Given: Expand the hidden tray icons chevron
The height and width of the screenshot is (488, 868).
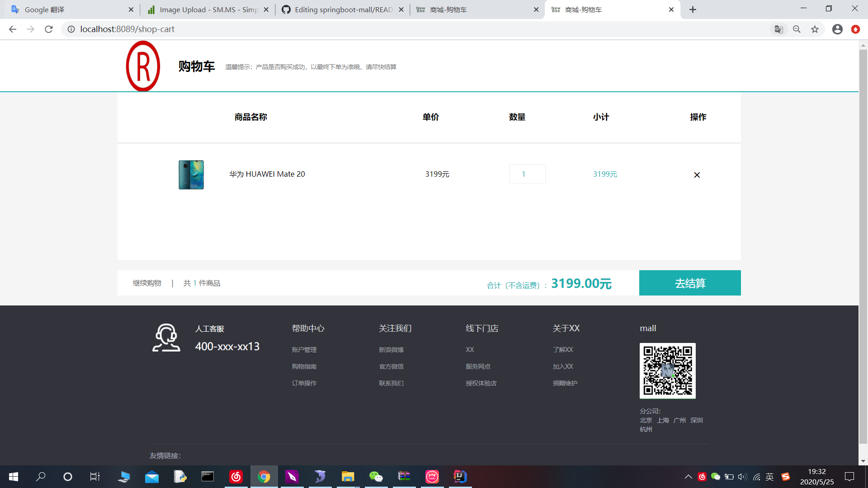Looking at the screenshot, I should (x=689, y=477).
